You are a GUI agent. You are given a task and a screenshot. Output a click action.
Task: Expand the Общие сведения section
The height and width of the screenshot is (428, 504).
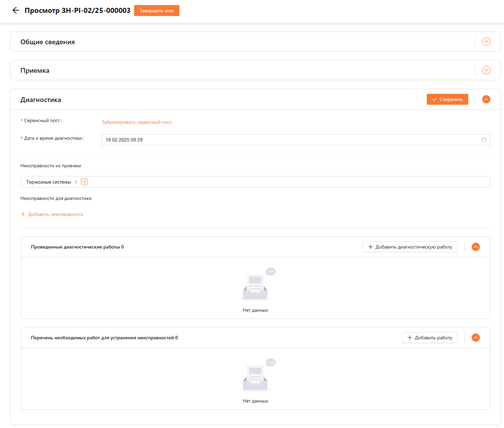[486, 41]
